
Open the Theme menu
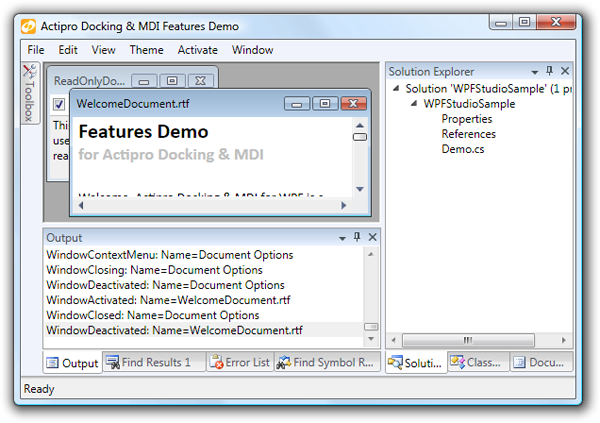[146, 50]
